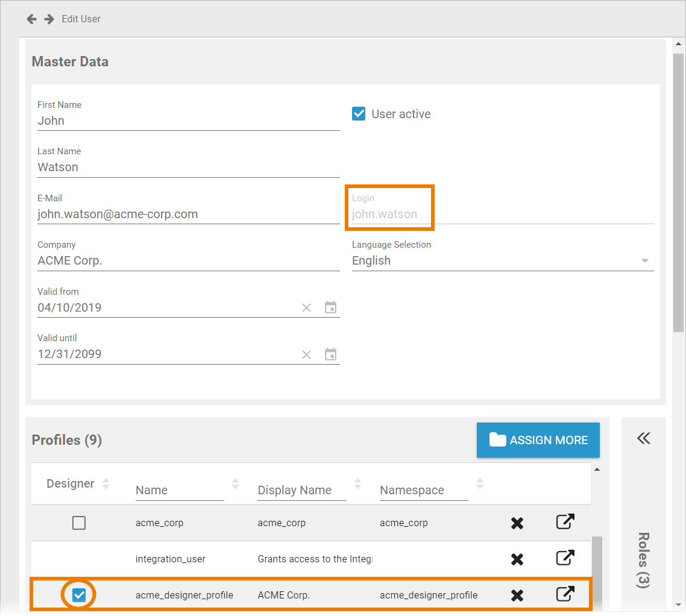Image resolution: width=686 pixels, height=616 pixels.
Task: Expand the Roles side panel
Action: 643,438
